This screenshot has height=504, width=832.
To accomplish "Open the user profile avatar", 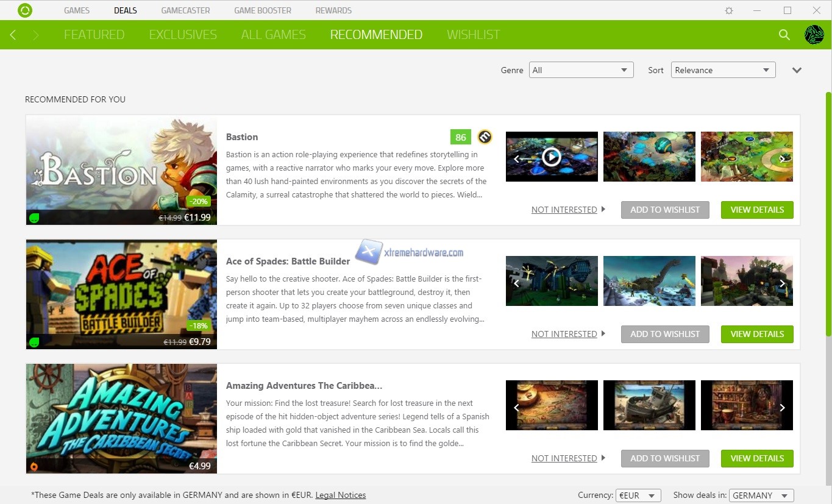I will coord(814,35).
